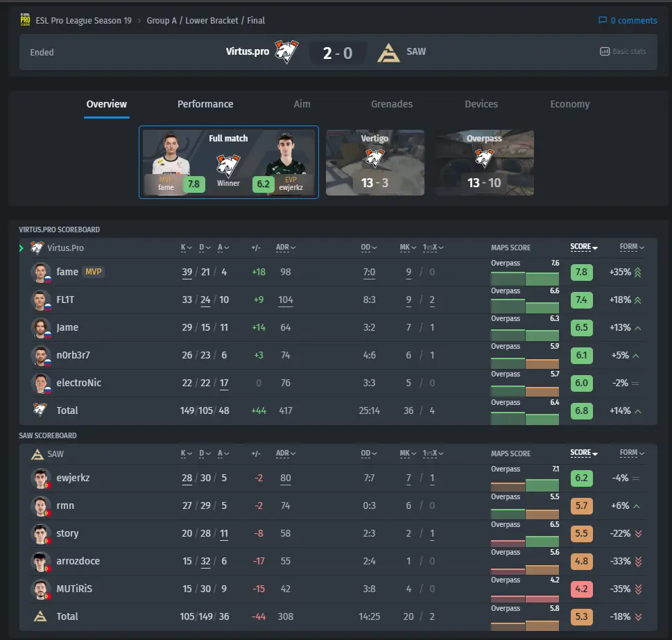Click MUTiRiS's player avatar
This screenshot has height=640, width=672.
(41, 589)
